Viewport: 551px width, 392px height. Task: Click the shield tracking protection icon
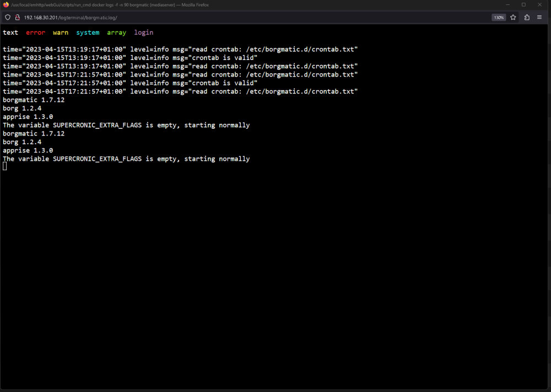point(7,17)
